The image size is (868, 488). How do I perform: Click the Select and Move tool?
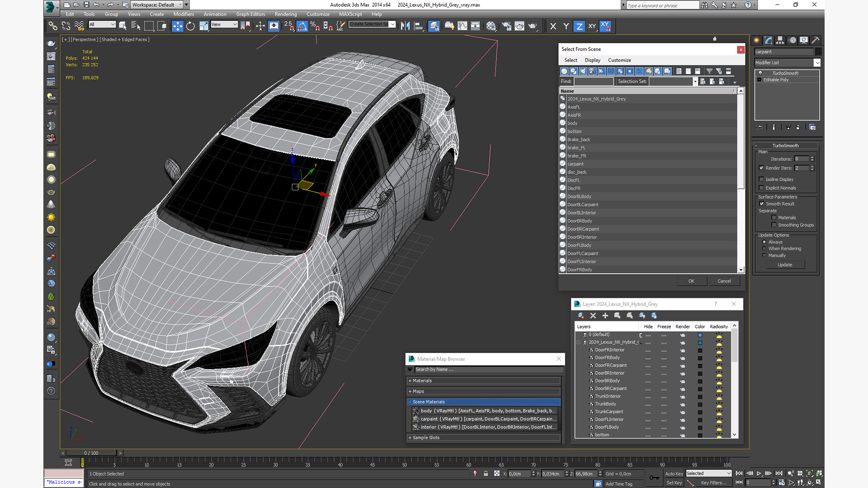coord(178,26)
